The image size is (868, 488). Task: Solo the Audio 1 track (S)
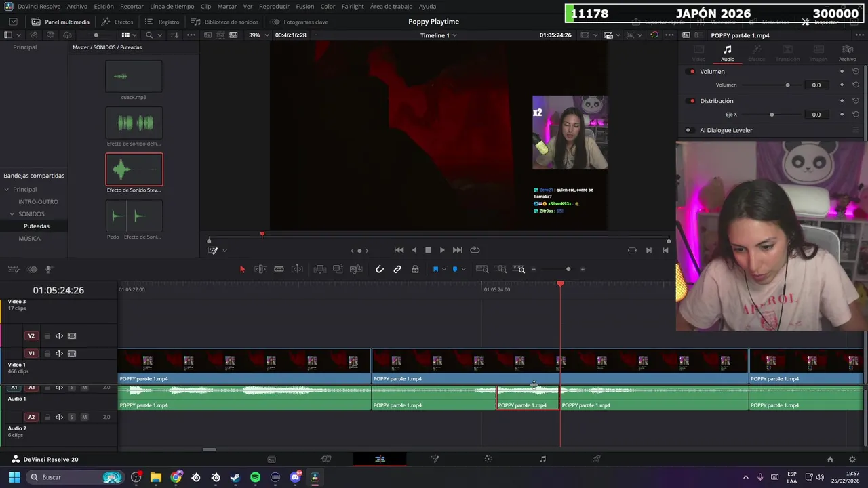click(x=72, y=388)
